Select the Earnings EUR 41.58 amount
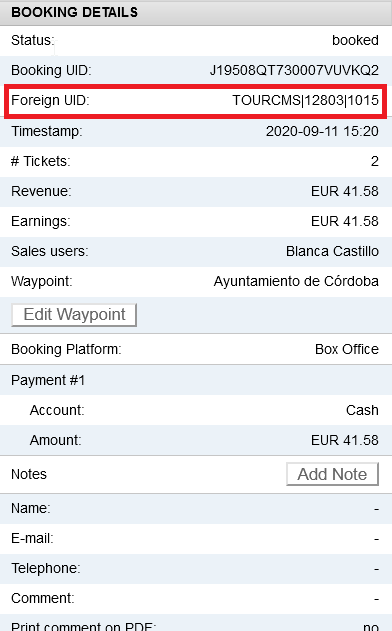Viewport: 392px width, 631px height. tap(345, 221)
